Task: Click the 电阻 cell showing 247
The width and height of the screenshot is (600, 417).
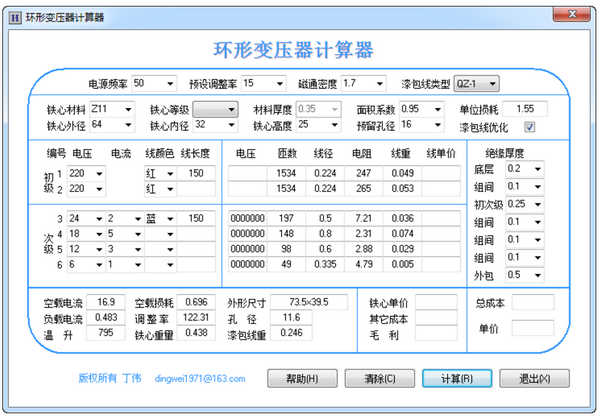Action: pos(364,173)
